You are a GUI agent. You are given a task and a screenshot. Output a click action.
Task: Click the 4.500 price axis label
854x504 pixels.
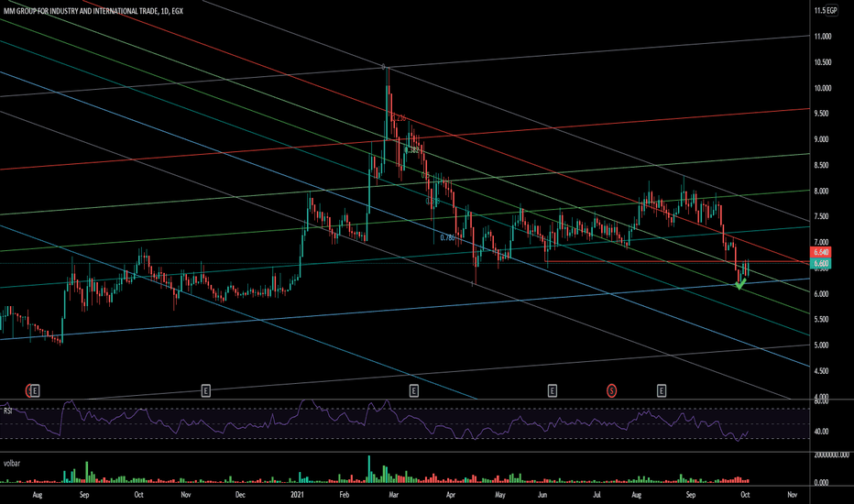coord(821,371)
